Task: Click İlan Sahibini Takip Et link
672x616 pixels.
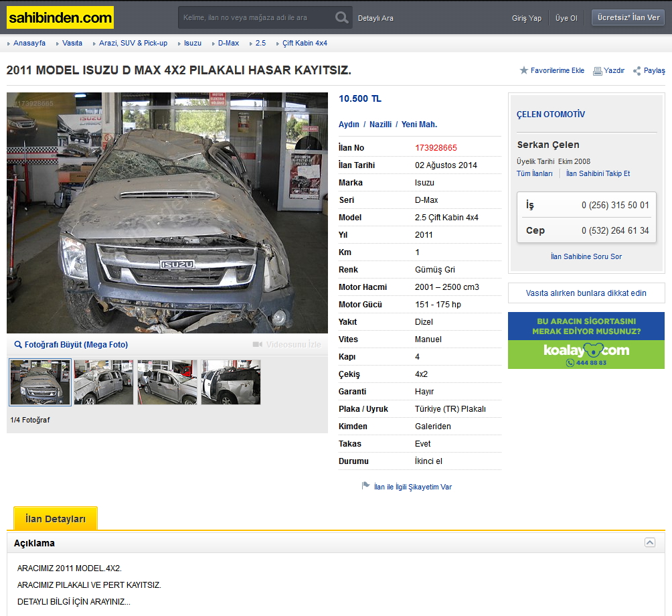Action: tap(598, 173)
